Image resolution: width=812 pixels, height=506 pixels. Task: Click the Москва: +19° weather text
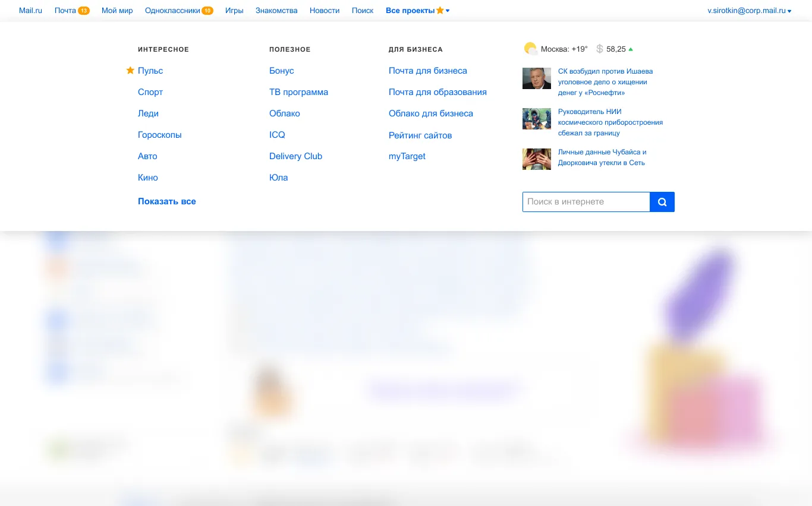(564, 49)
